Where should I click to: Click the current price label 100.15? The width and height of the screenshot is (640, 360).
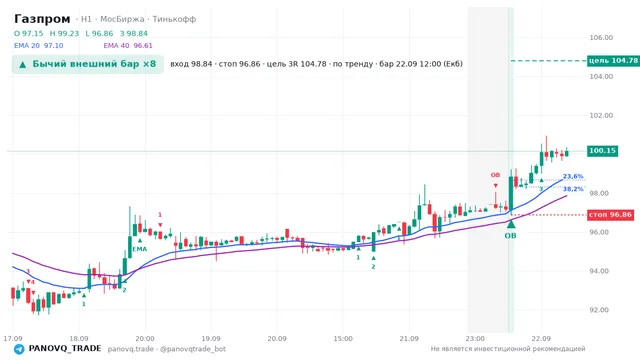tap(602, 151)
